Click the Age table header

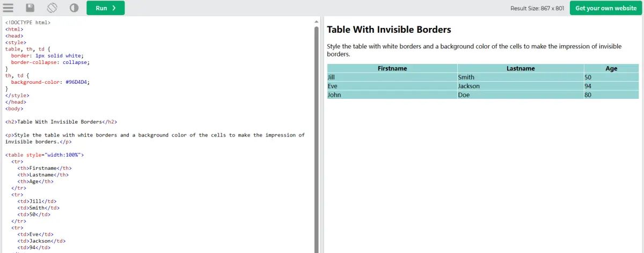tap(611, 68)
